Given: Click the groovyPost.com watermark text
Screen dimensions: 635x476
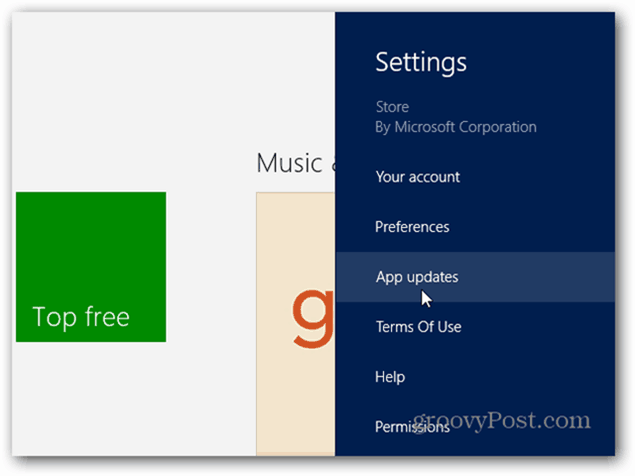Looking at the screenshot, I should pos(502,420).
